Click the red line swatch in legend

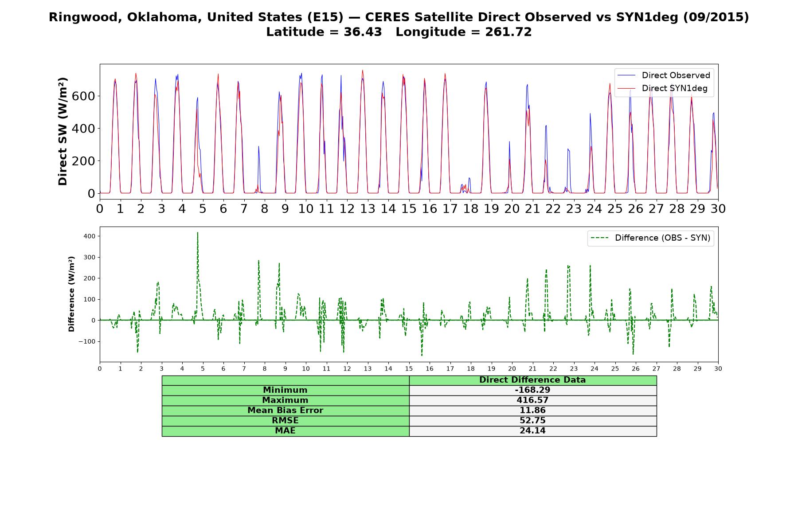coord(627,88)
